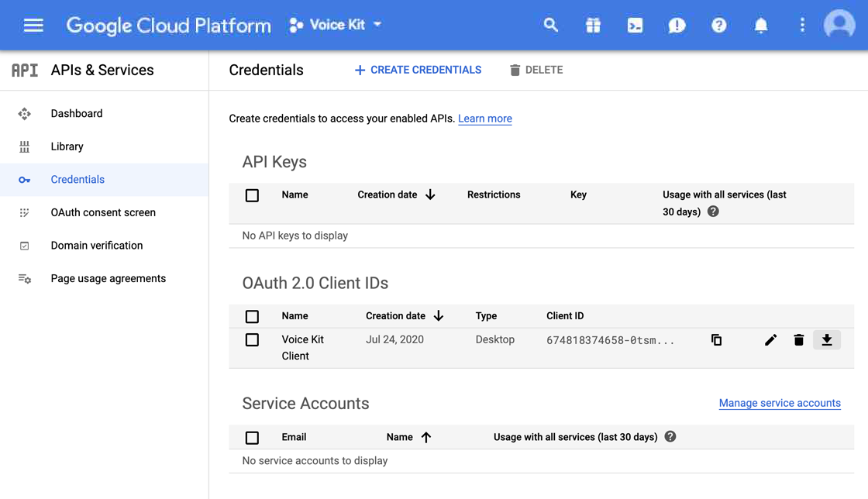Toggle select-all checkbox in API Keys header
The height and width of the screenshot is (499, 868).
pyautogui.click(x=252, y=195)
